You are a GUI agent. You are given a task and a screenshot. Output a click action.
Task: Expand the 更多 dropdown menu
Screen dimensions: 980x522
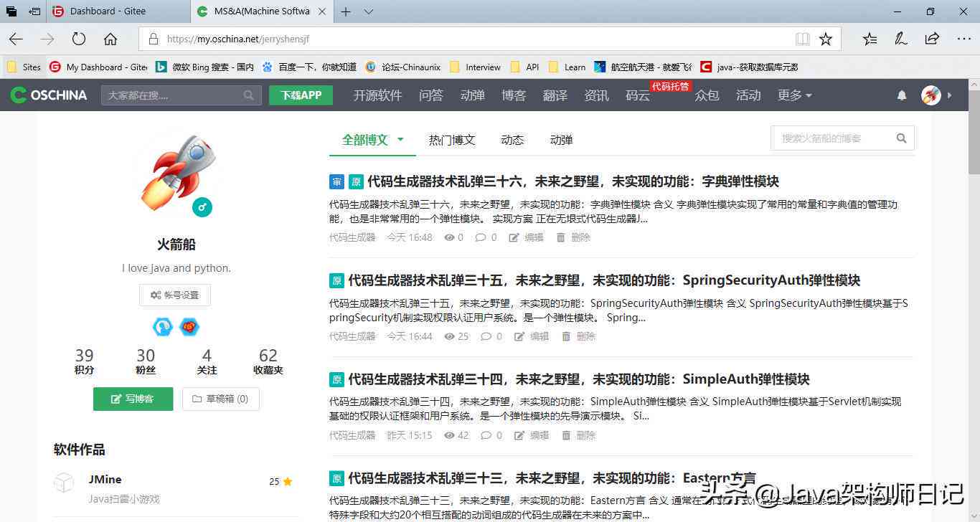point(795,95)
